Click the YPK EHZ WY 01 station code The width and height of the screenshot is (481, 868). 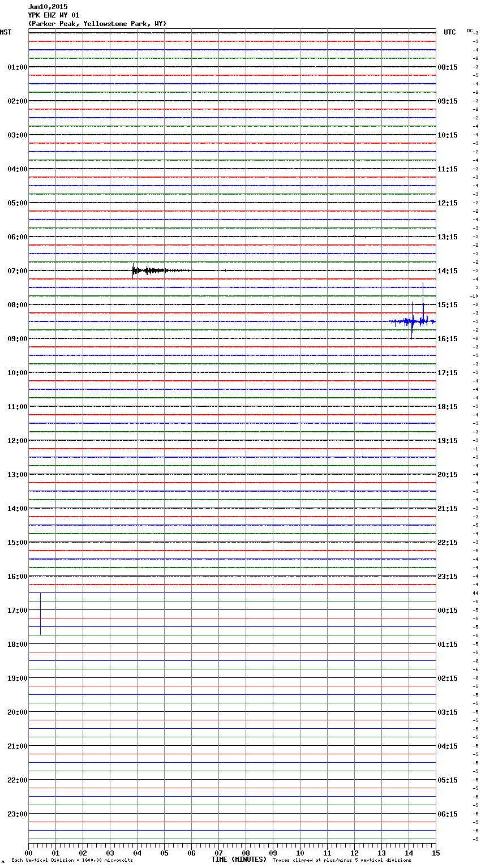[x=54, y=15]
